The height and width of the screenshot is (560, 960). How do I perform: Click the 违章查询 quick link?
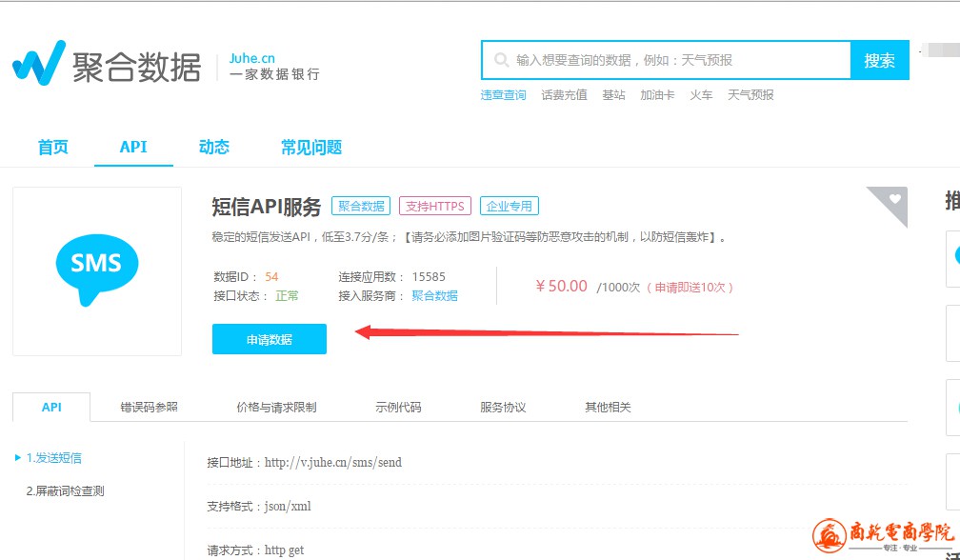tap(503, 95)
